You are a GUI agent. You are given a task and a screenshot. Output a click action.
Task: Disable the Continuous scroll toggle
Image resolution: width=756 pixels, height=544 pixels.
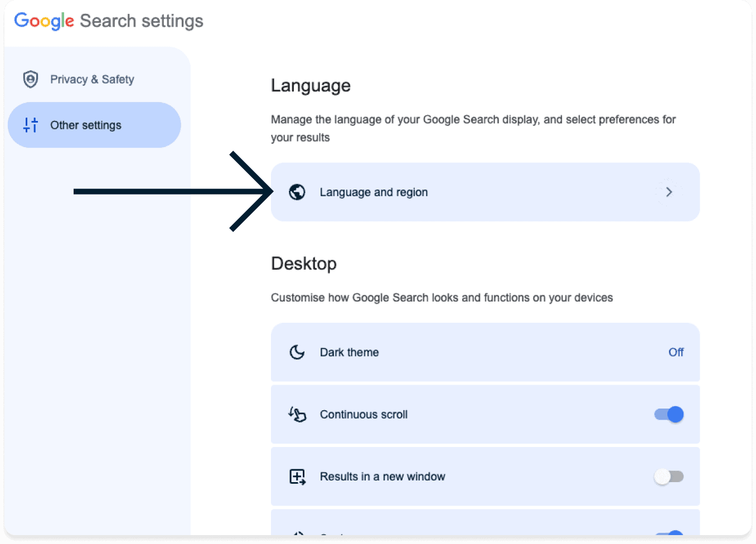point(668,415)
